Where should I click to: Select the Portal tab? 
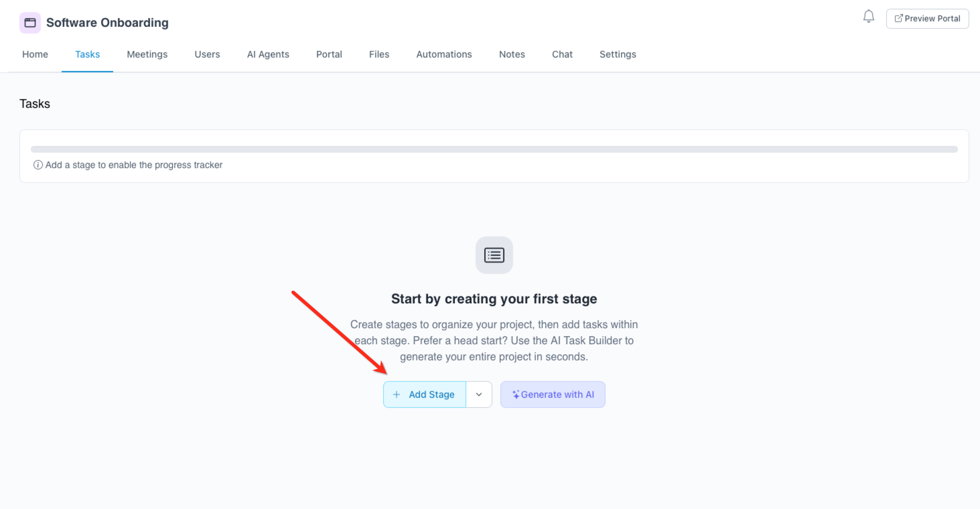tap(329, 54)
